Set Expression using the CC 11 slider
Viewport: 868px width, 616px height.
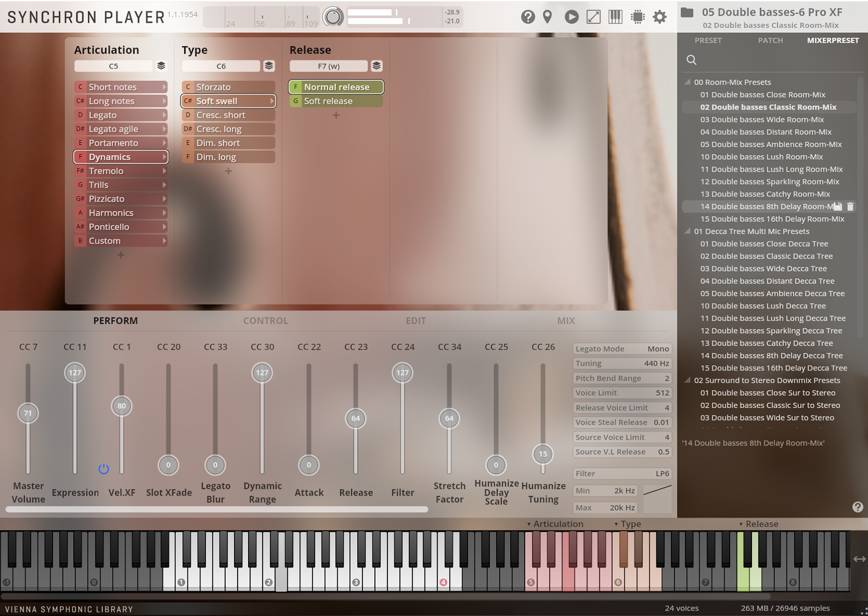(75, 372)
